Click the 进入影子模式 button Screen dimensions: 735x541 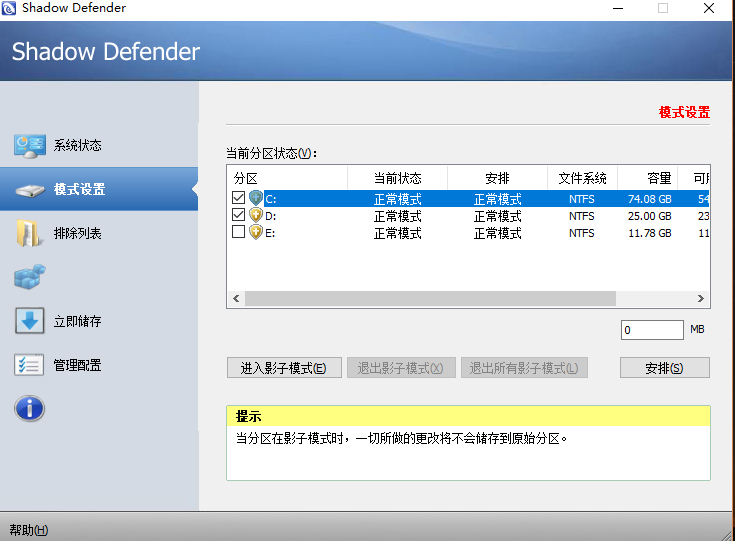point(284,368)
